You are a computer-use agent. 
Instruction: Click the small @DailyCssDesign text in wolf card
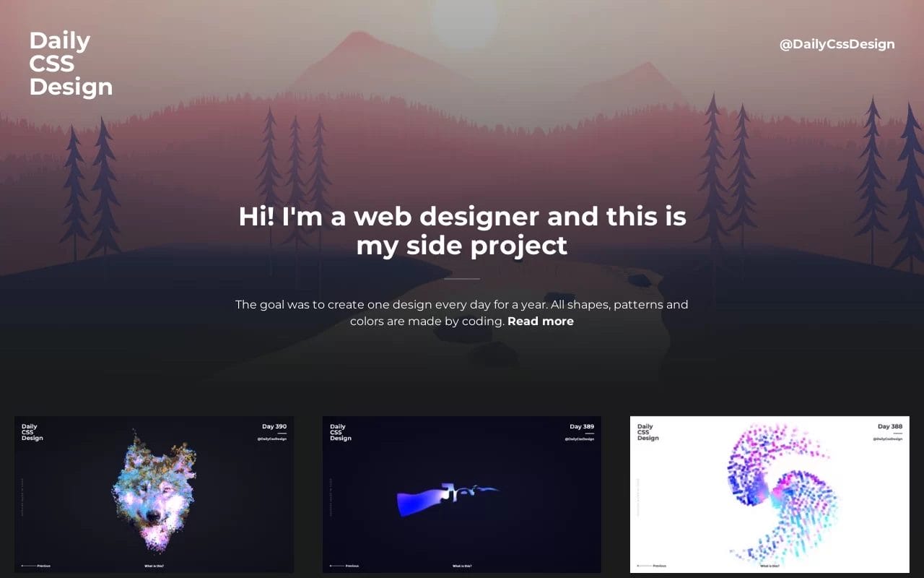click(x=272, y=439)
